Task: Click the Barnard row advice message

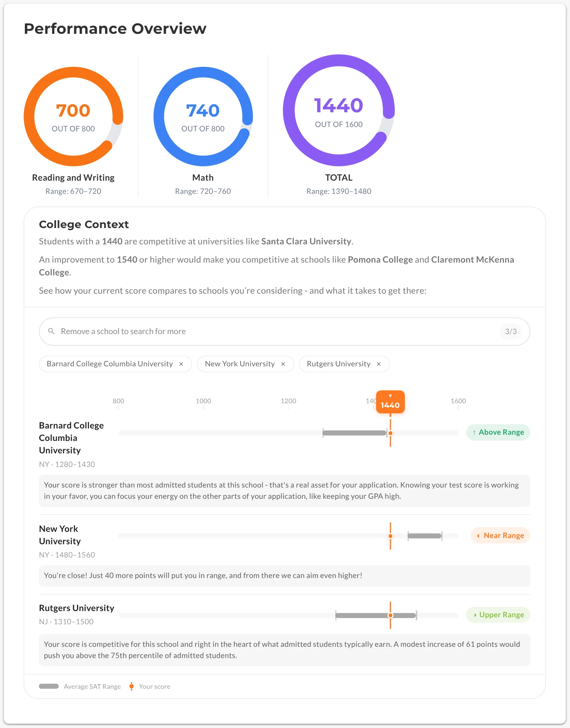Action: 284,491
